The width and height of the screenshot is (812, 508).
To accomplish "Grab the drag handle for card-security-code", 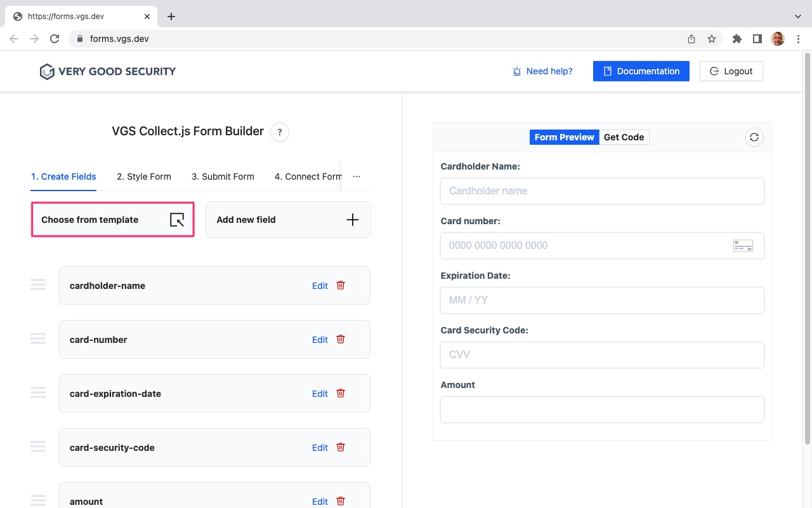I will 38,446.
